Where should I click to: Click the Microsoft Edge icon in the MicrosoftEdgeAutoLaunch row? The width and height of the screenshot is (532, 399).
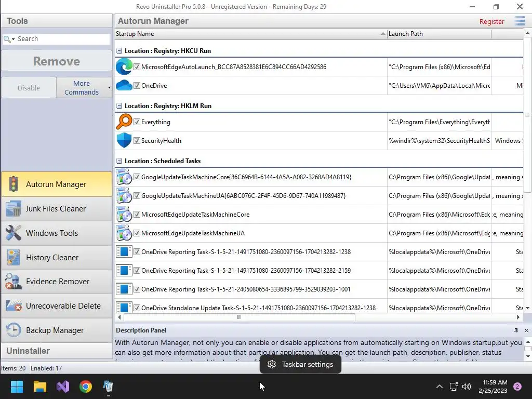tap(124, 66)
